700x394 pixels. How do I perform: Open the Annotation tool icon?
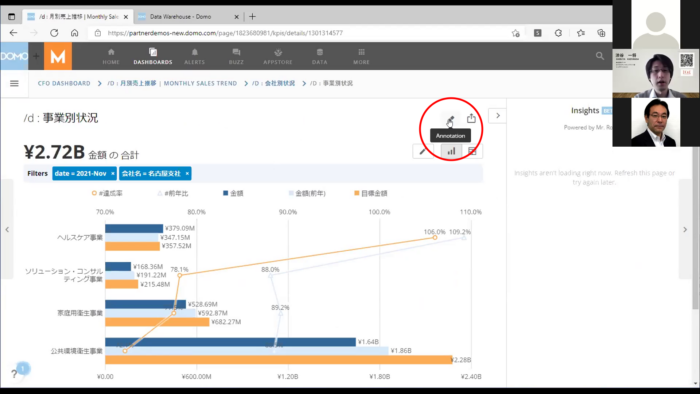(x=450, y=119)
